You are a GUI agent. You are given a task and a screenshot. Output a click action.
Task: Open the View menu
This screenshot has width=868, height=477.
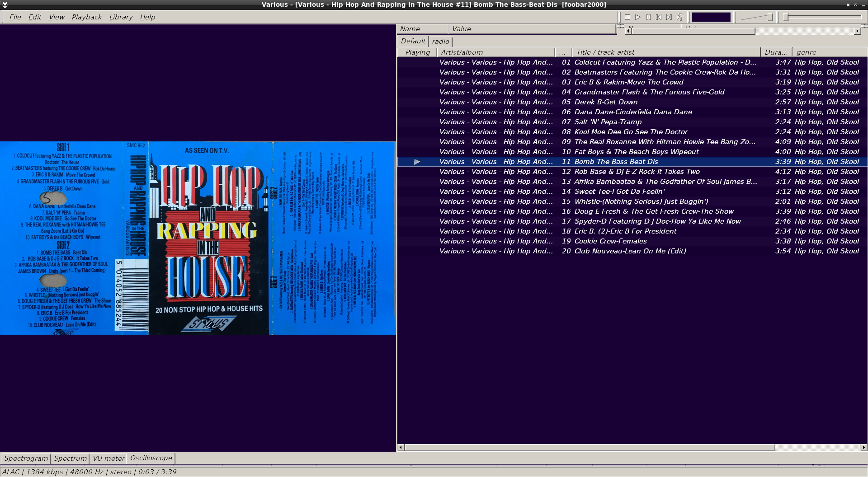pyautogui.click(x=57, y=17)
